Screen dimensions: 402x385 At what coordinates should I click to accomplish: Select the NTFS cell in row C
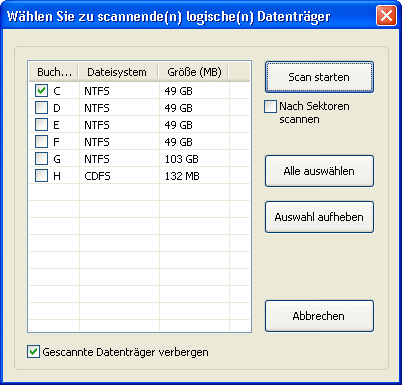(x=97, y=91)
